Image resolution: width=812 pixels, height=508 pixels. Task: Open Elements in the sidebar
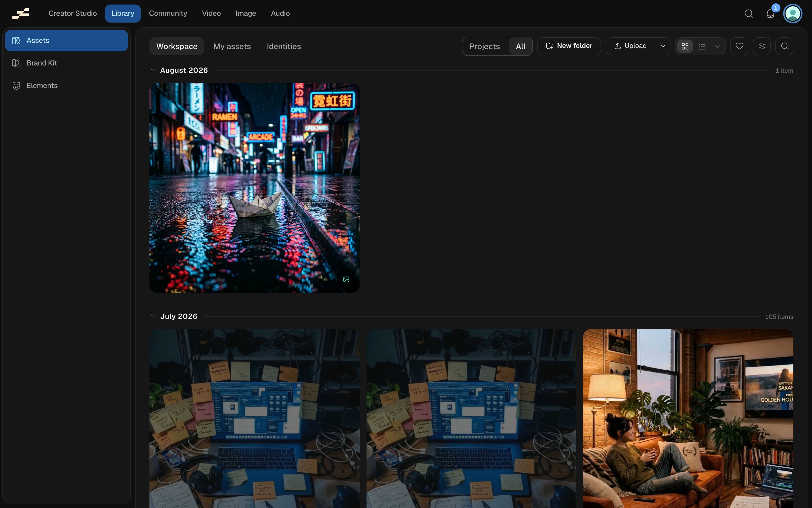tap(67, 86)
